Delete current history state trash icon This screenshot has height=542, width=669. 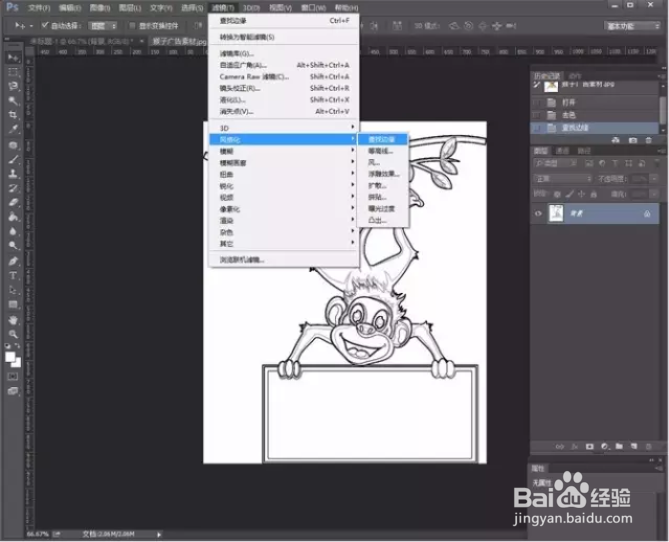[649, 140]
